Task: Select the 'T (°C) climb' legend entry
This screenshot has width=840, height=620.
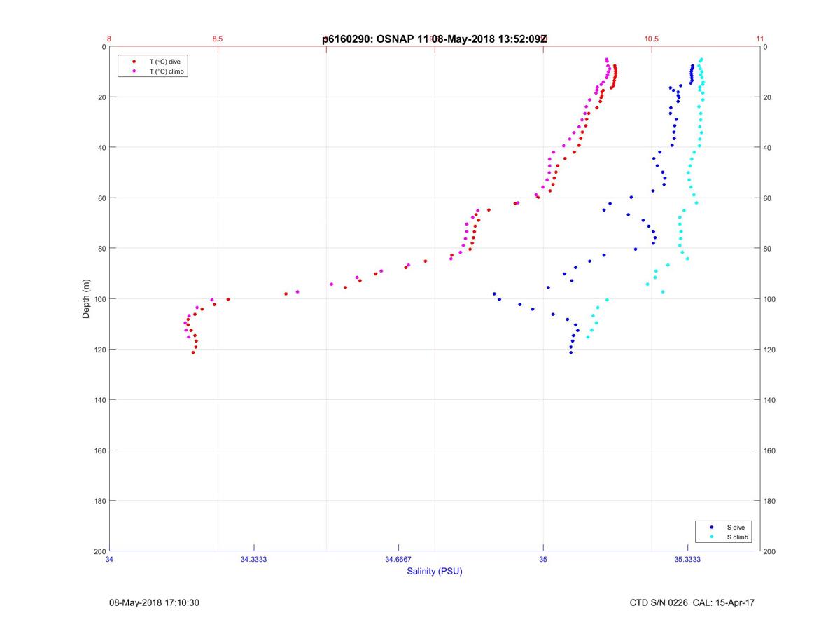Action: [x=167, y=71]
